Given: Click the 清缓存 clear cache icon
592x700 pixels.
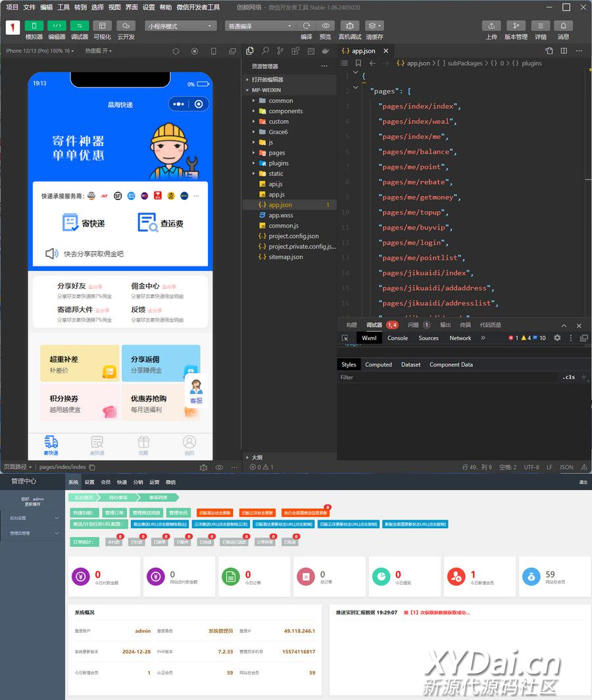Looking at the screenshot, I should [x=374, y=26].
